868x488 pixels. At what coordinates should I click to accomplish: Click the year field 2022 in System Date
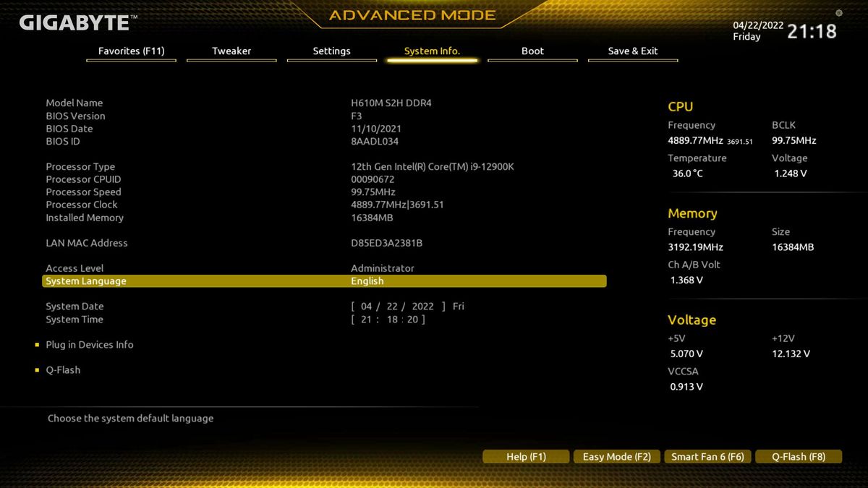click(422, 307)
